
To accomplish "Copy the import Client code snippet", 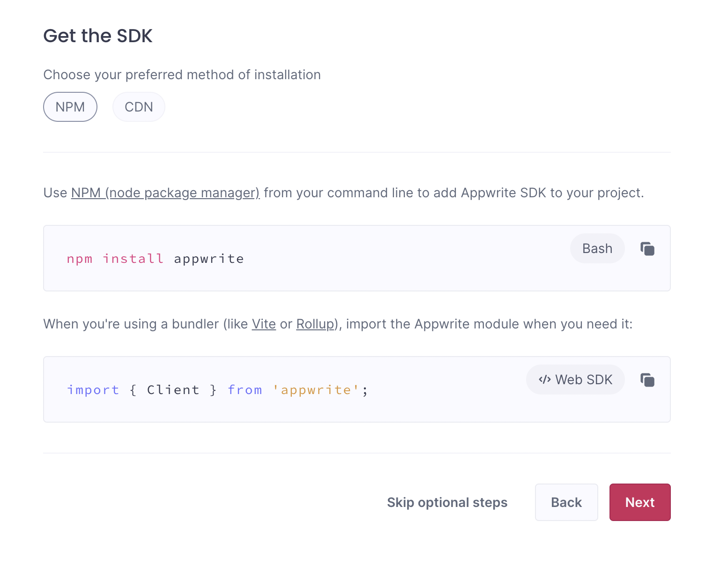I will pyautogui.click(x=647, y=380).
